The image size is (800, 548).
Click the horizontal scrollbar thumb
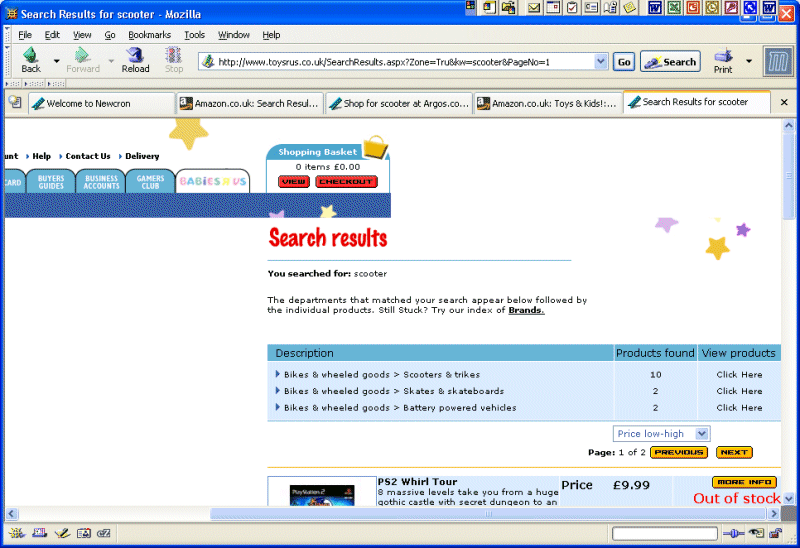click(490, 513)
